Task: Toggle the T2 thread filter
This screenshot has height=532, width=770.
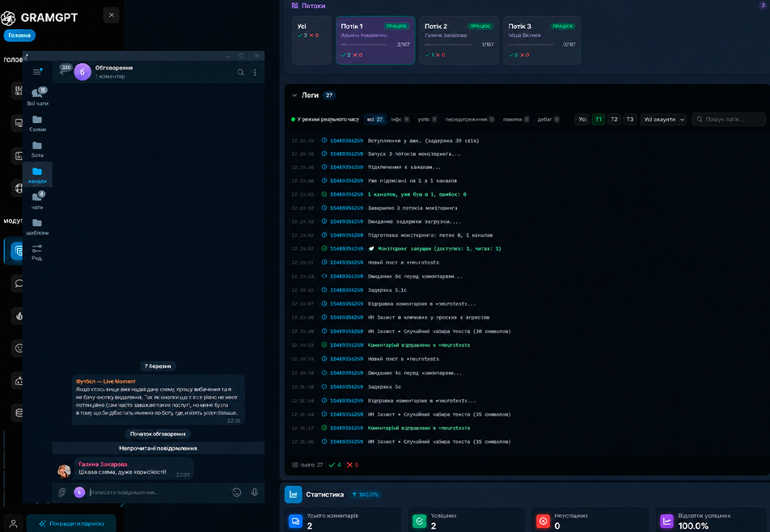Action: click(x=615, y=120)
